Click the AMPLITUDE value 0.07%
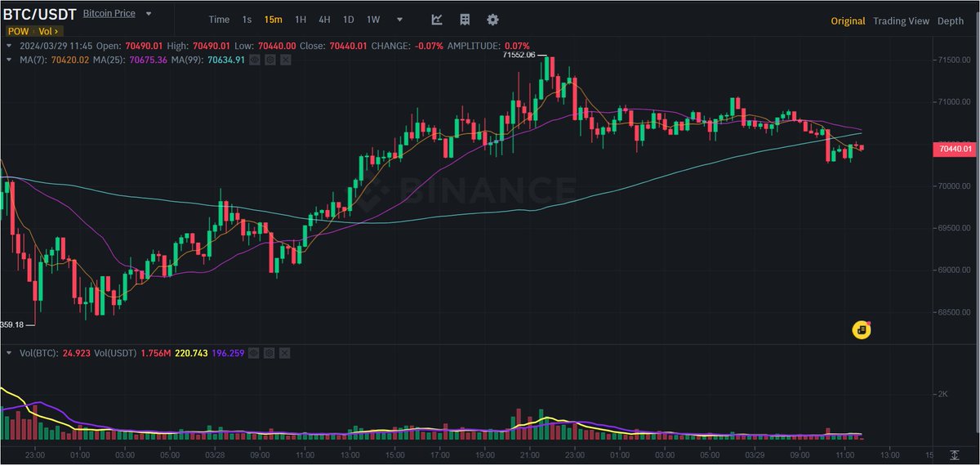 [x=516, y=46]
